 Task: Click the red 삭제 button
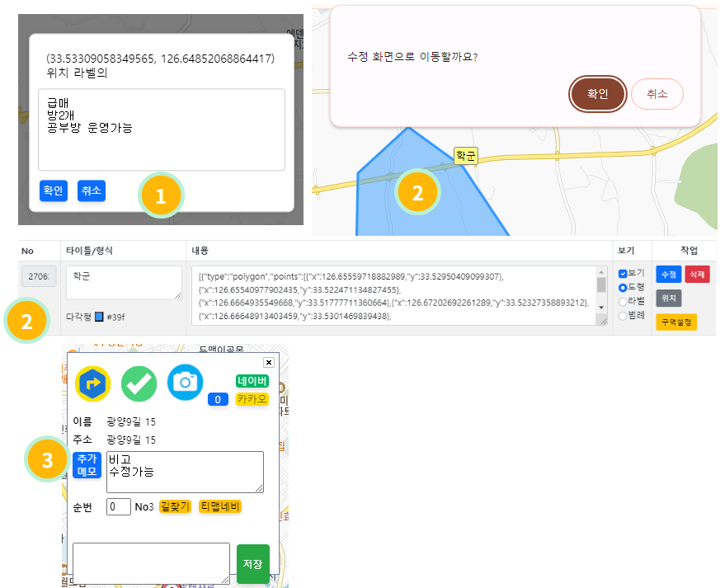[697, 274]
